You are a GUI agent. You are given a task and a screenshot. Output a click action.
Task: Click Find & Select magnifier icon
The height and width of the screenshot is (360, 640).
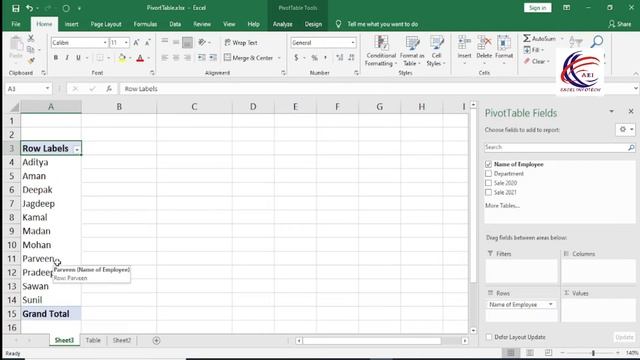(x=597, y=41)
